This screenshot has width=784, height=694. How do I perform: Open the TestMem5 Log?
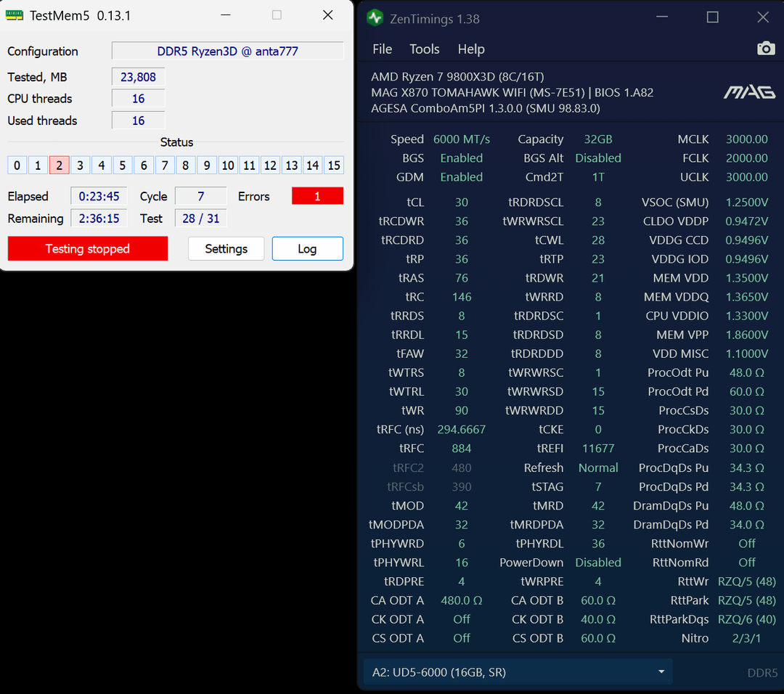tap(307, 249)
